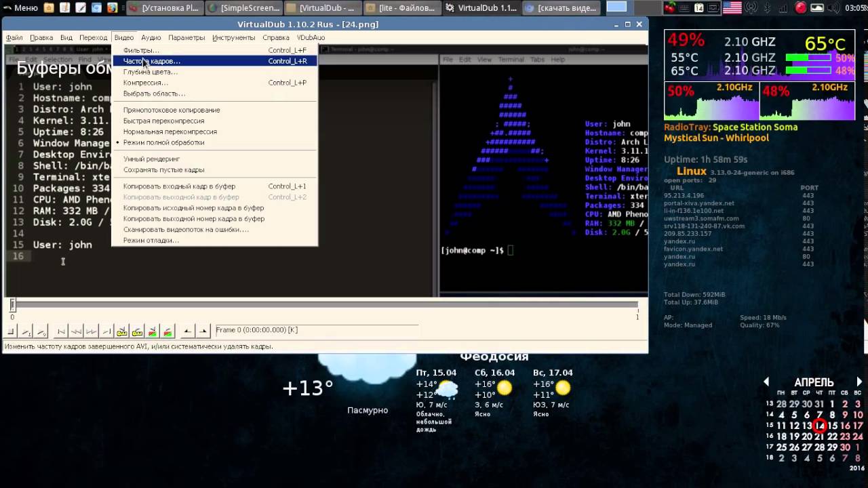This screenshot has height=488, width=868.
Task: Start input playback from the toolbar
Action: click(26, 331)
